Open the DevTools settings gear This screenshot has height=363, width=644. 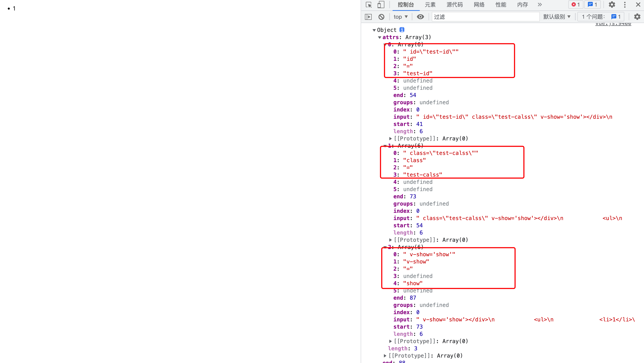click(612, 5)
